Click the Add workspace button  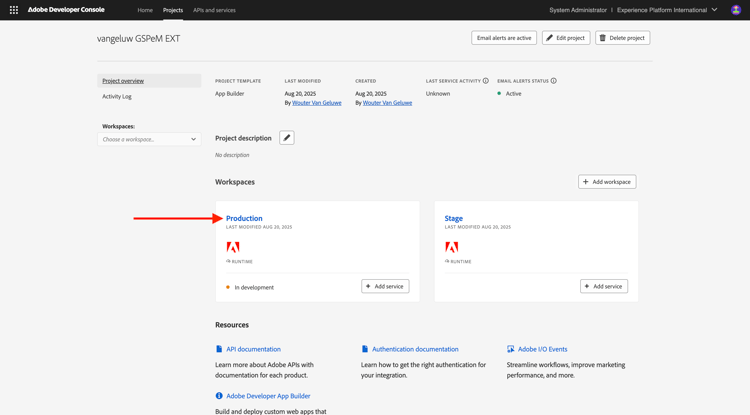click(607, 182)
